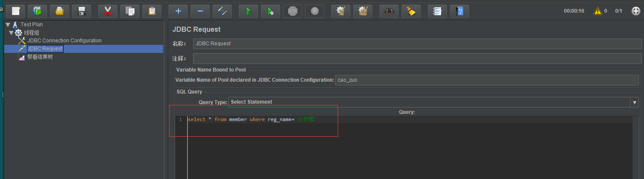Open Search with binoculars icon
Viewport: 644px width, 179px height.
389,11
